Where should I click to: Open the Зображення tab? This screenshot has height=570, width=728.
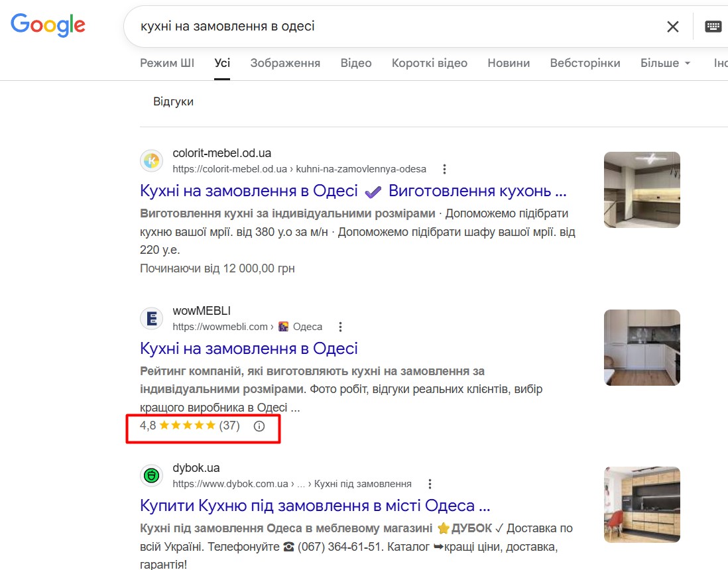[x=285, y=63]
